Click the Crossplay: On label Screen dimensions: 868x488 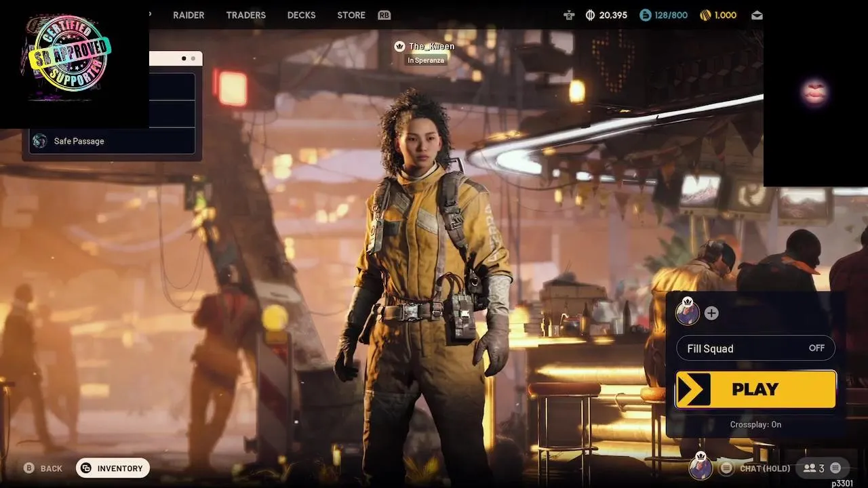[755, 424]
